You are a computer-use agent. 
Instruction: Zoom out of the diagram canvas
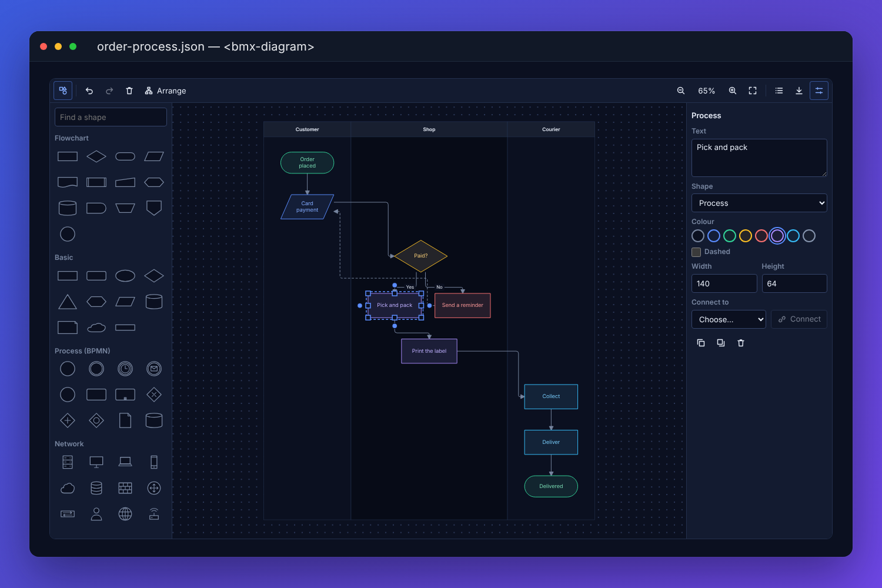tap(681, 91)
